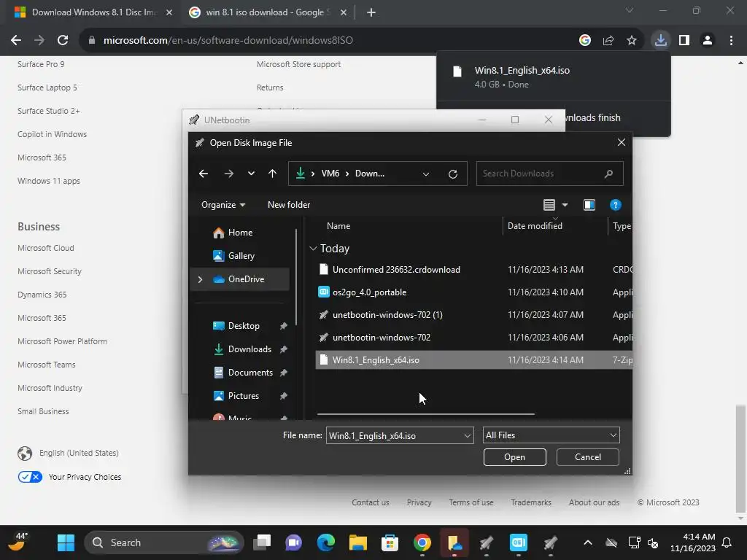Open Chrome downloads icon

[661, 41]
